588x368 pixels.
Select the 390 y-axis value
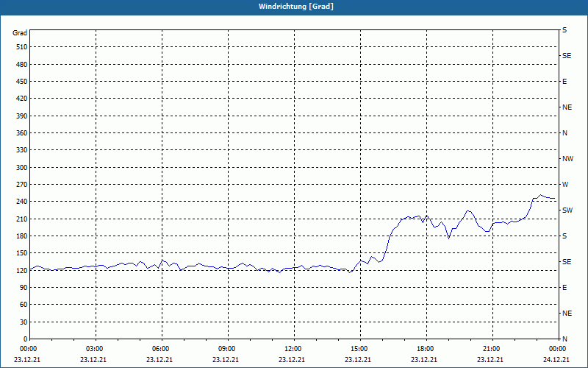point(22,116)
